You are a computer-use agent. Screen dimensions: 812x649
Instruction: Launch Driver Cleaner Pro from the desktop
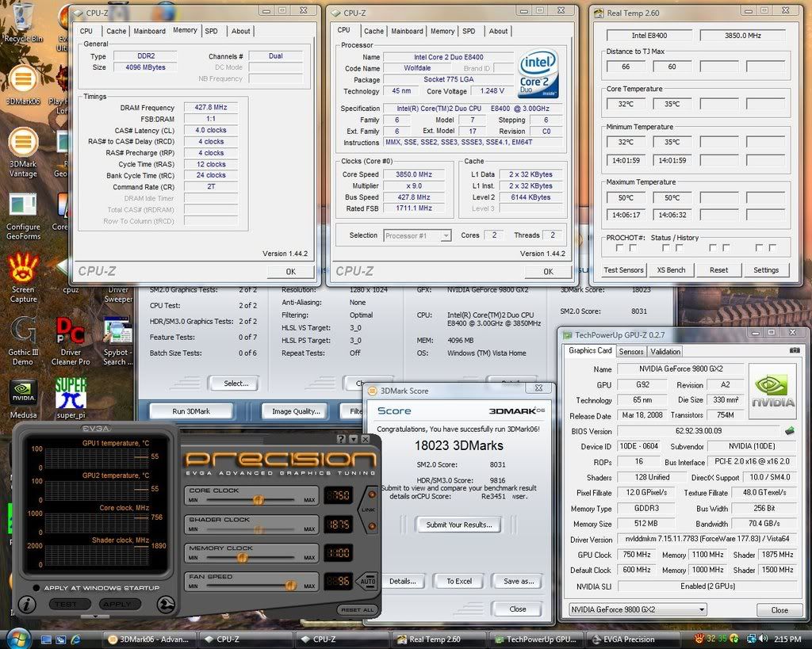point(71,341)
